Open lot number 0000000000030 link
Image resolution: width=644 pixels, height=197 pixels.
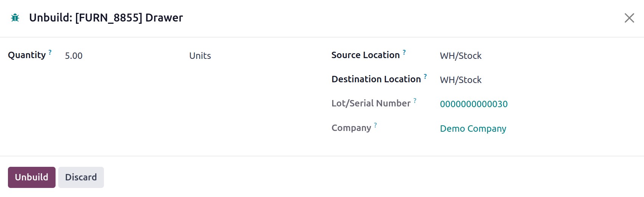[x=474, y=104]
